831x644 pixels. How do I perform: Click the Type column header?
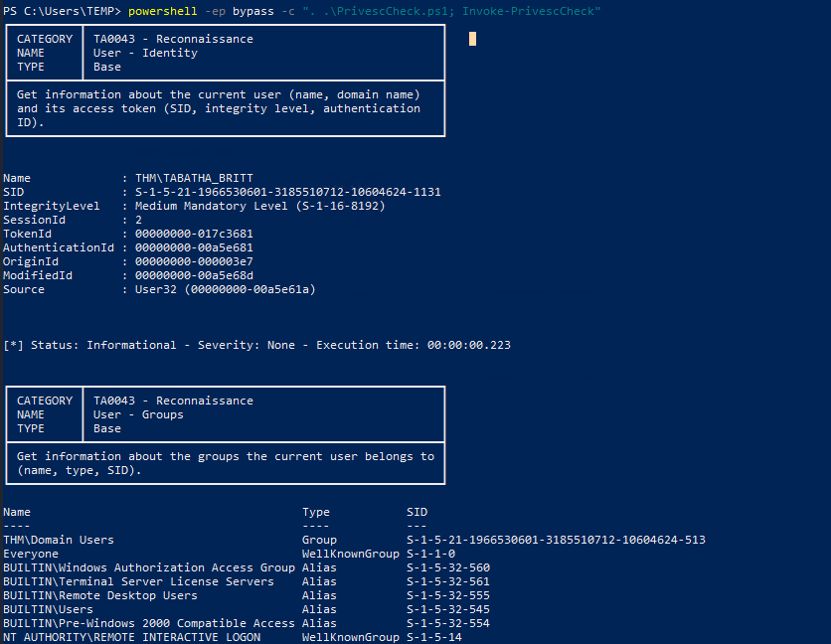316,512
